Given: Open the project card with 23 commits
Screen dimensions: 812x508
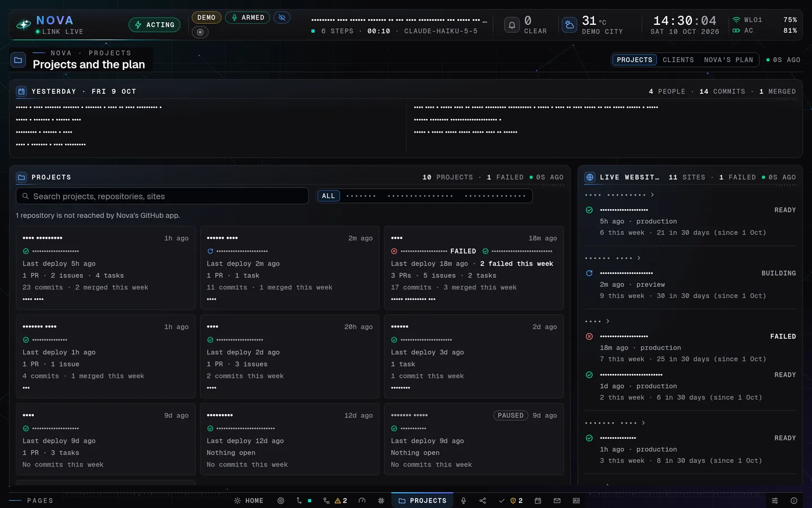Looking at the screenshot, I should 105,268.
